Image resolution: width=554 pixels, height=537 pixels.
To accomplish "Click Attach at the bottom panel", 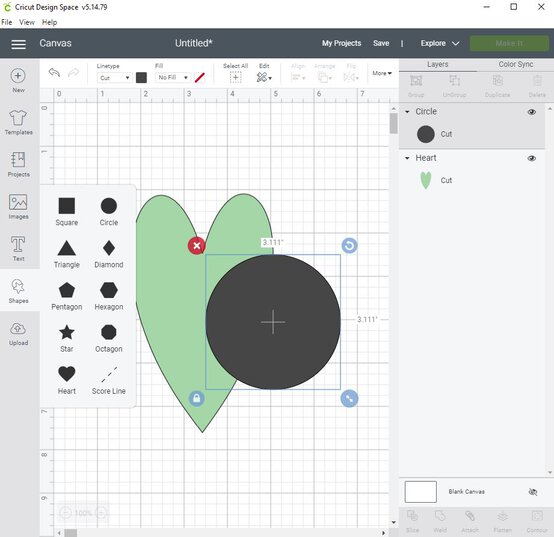I will pyautogui.click(x=470, y=521).
